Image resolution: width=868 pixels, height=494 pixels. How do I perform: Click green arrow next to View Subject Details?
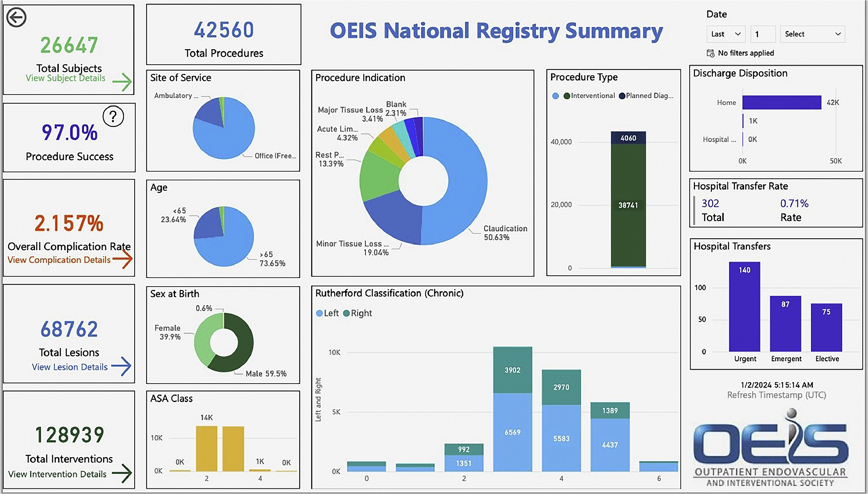click(x=122, y=82)
